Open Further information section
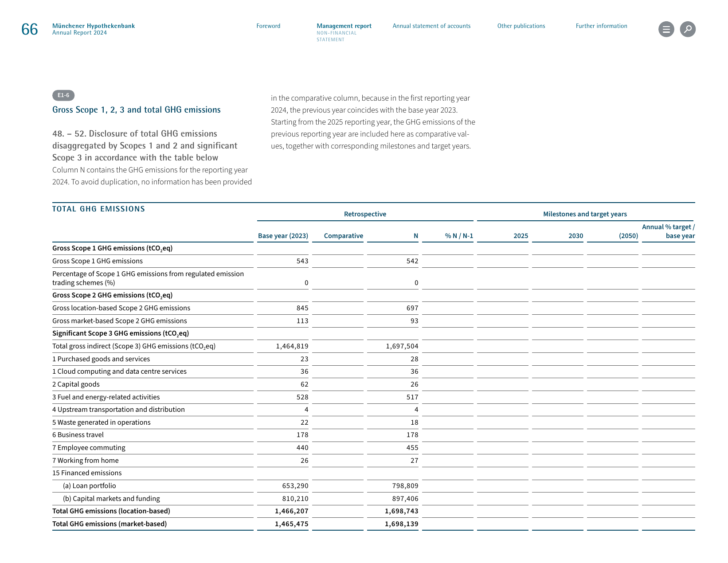Image resolution: width=728 pixels, height=563 pixels. [601, 26]
